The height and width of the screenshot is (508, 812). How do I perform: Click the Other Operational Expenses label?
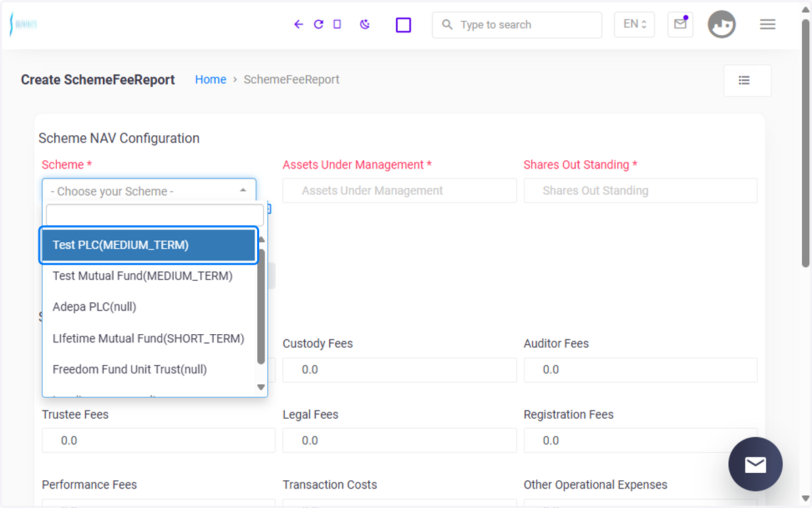pos(595,485)
